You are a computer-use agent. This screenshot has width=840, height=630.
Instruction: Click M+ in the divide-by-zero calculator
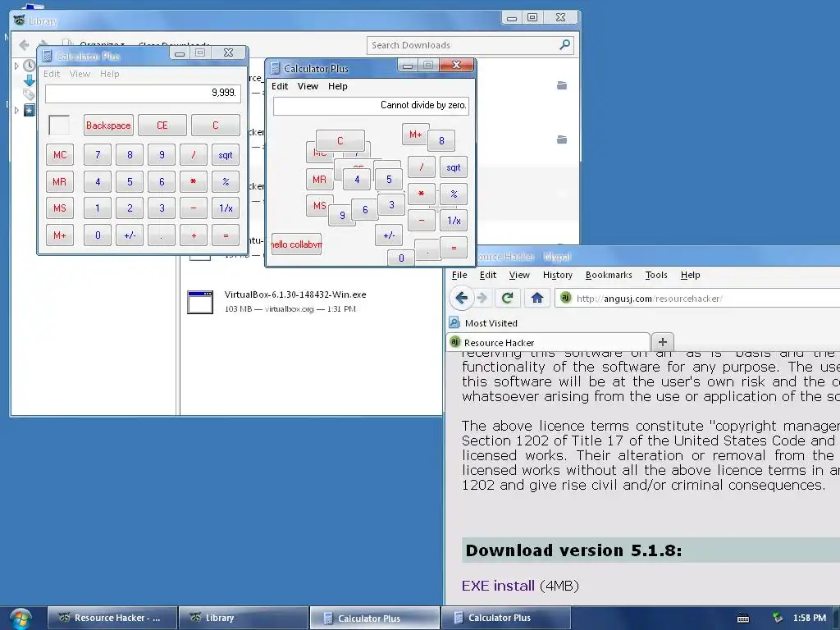coord(414,134)
